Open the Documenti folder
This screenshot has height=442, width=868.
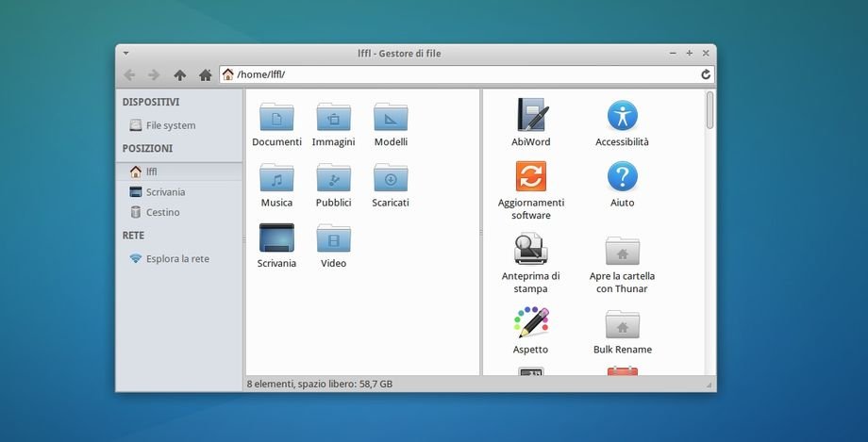(276, 117)
